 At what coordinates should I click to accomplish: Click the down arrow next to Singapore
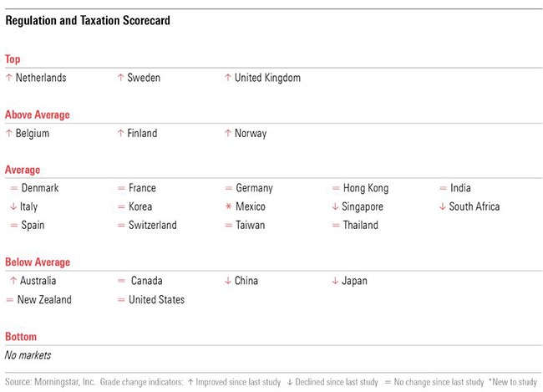click(x=335, y=206)
